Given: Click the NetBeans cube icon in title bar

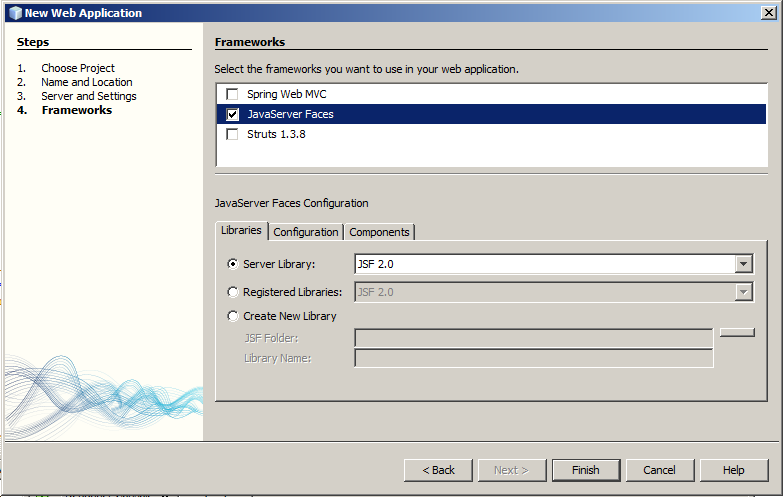Looking at the screenshot, I should pyautogui.click(x=14, y=13).
